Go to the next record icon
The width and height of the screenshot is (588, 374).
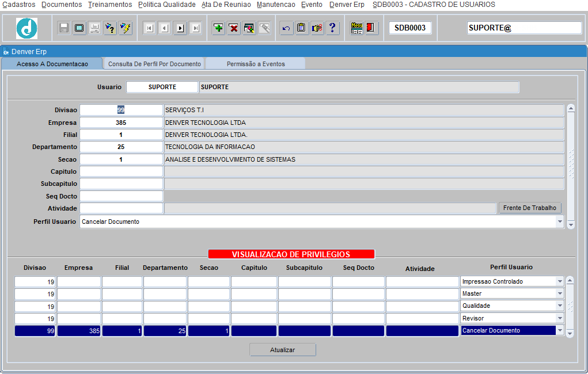180,28
